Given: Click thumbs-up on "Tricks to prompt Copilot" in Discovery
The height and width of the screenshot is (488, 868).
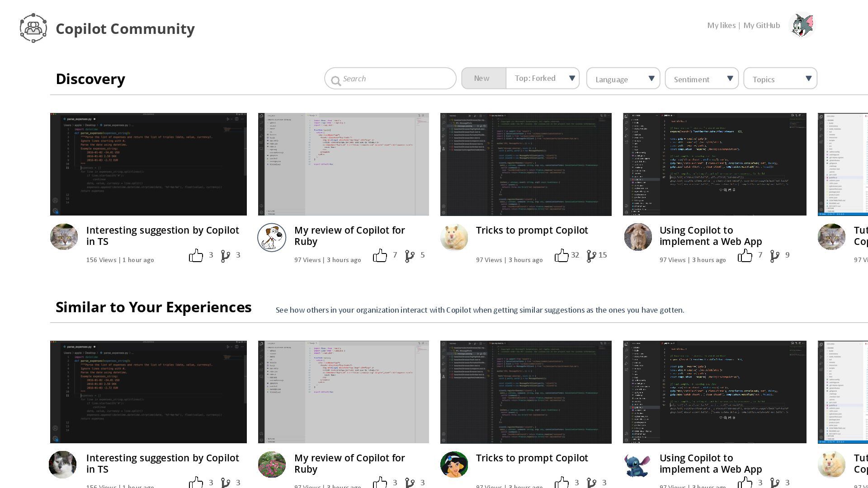Looking at the screenshot, I should pos(561,256).
